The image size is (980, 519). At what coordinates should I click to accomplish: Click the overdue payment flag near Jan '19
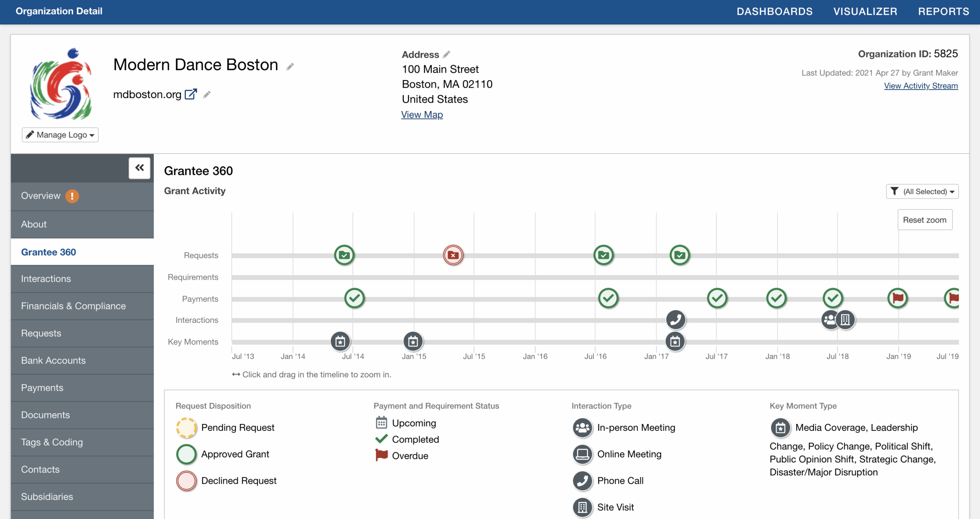click(898, 298)
